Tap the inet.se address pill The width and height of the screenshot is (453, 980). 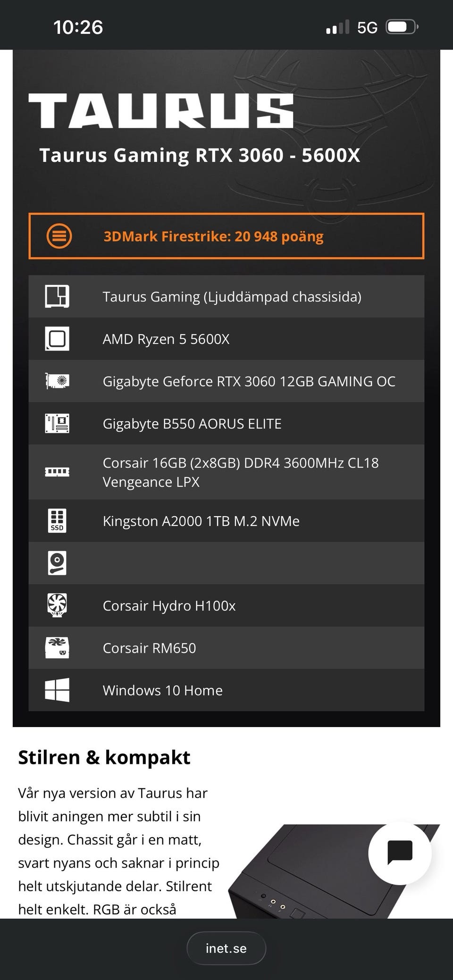point(226,948)
